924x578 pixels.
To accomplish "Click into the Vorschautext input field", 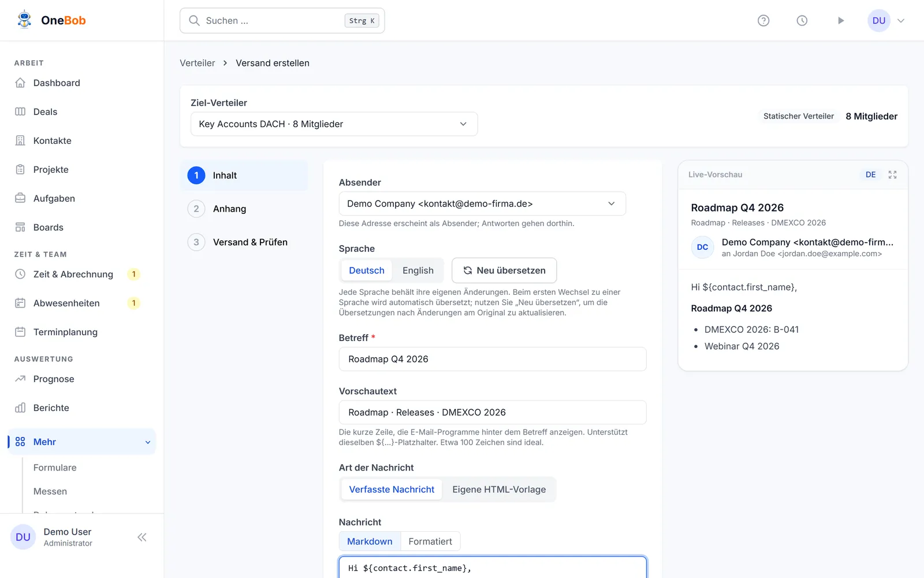I will tap(493, 412).
